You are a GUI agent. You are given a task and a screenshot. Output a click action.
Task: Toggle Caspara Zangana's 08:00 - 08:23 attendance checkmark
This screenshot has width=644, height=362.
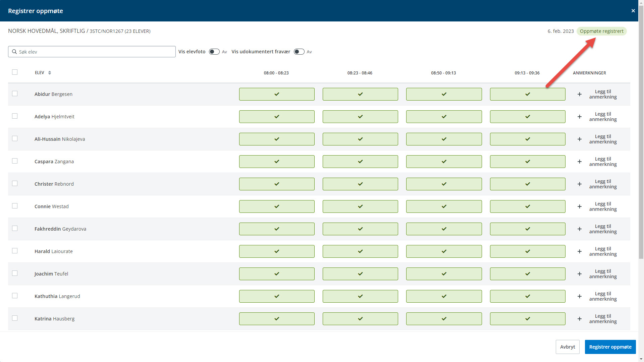(x=277, y=162)
